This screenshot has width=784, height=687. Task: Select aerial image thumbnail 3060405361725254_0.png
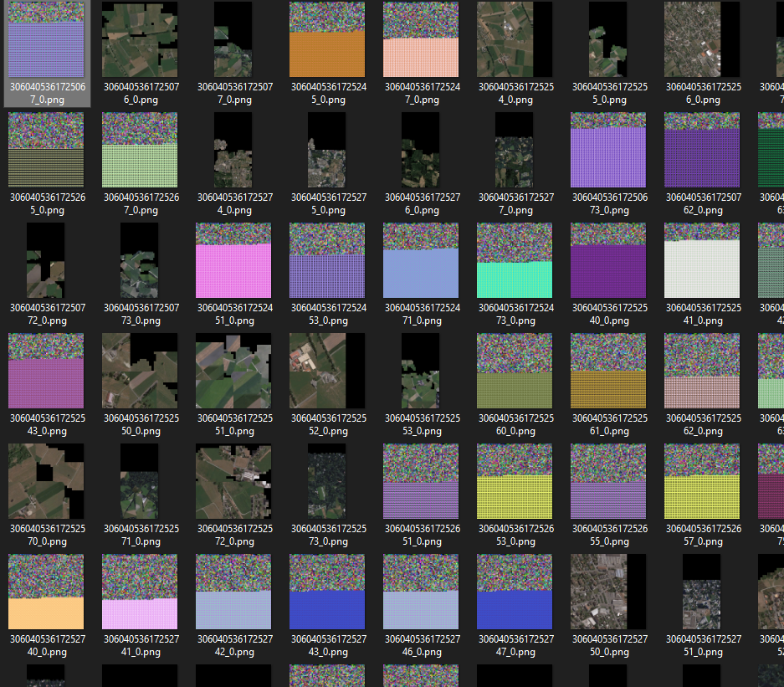(515, 39)
